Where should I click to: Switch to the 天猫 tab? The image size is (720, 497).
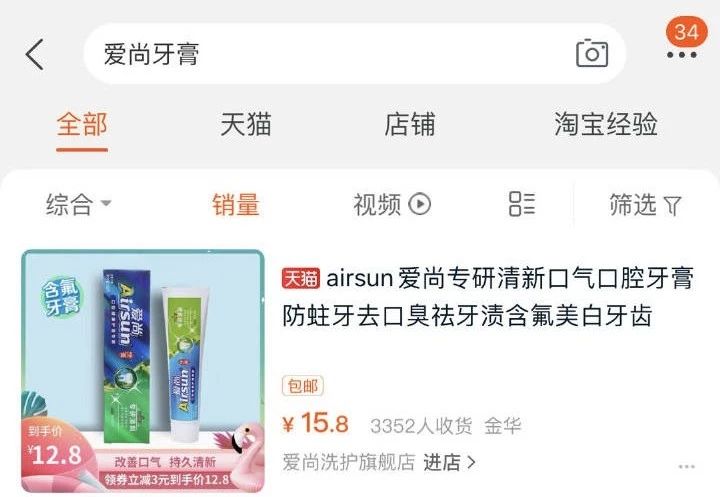click(x=246, y=124)
